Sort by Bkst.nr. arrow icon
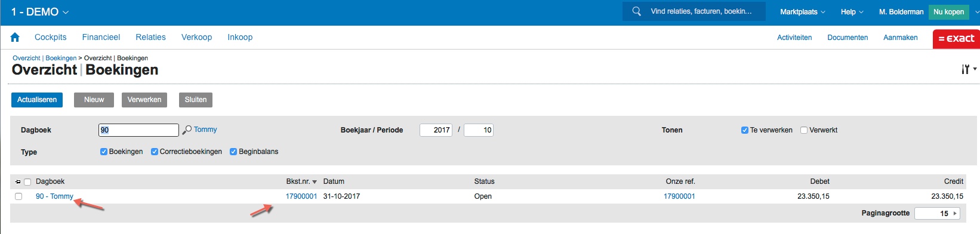980x234 pixels. pos(315,182)
